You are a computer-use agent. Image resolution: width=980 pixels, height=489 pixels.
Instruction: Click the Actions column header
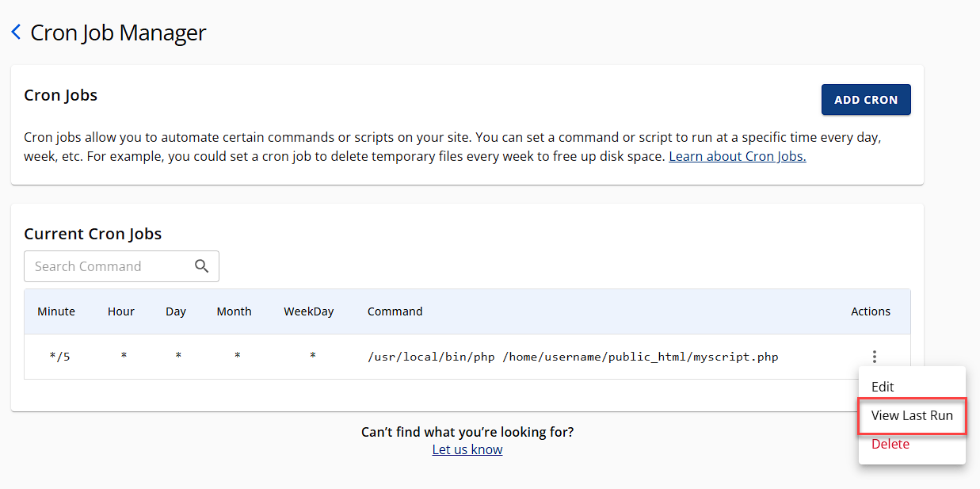click(870, 311)
